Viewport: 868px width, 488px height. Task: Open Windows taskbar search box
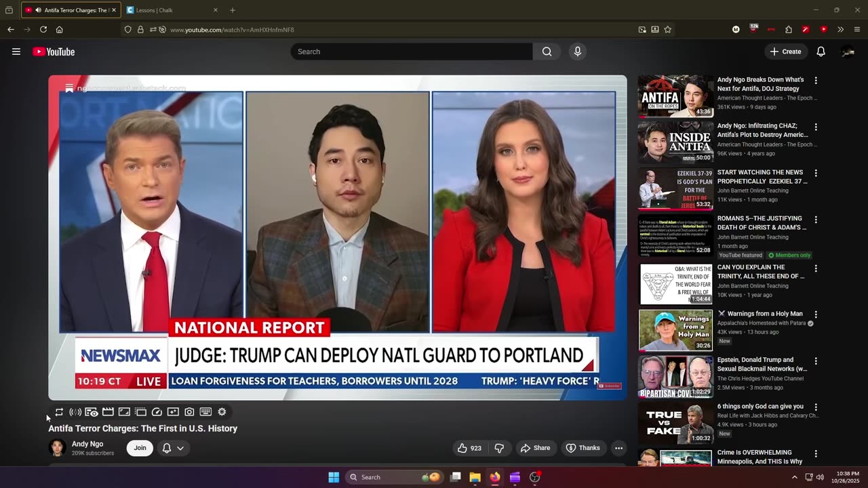point(396,477)
